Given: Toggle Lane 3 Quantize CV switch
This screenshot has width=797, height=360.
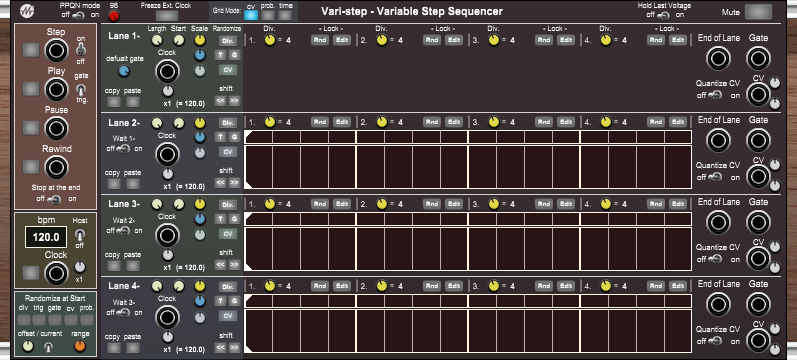Looking at the screenshot, I should [715, 259].
